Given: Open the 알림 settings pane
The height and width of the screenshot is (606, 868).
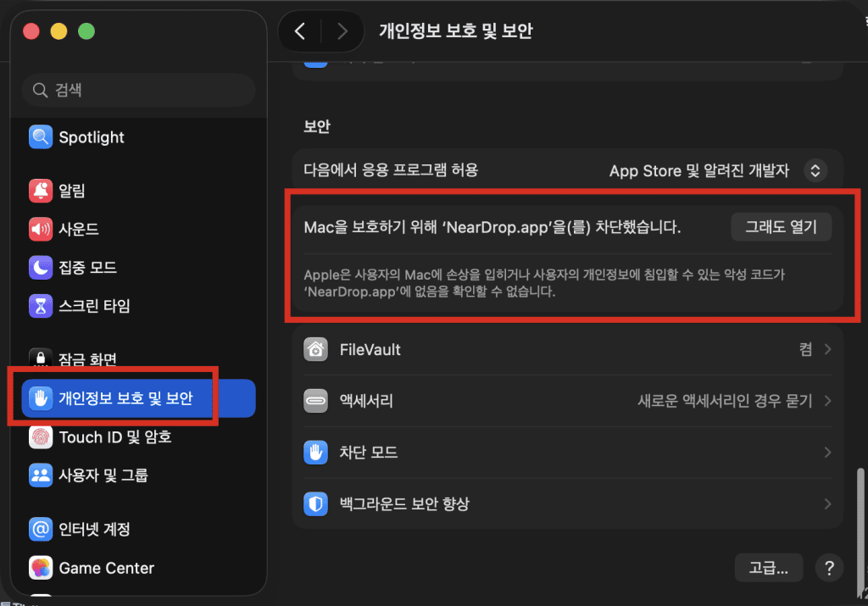Looking at the screenshot, I should coord(138,191).
